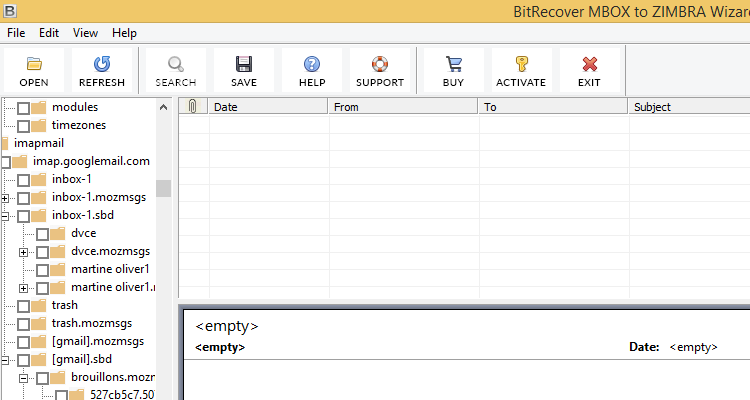This screenshot has height=400, width=750.
Task: Check the dvce.mozmsgs checkbox
Action: (x=43, y=252)
